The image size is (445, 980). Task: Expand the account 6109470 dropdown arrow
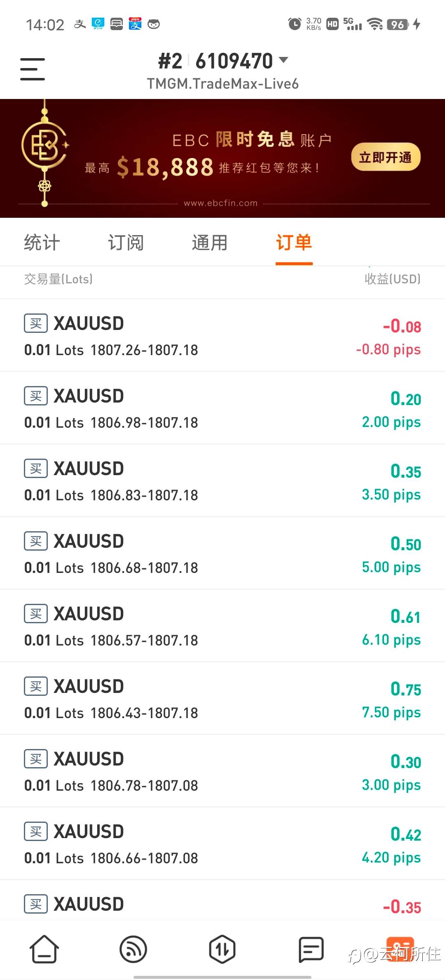283,60
